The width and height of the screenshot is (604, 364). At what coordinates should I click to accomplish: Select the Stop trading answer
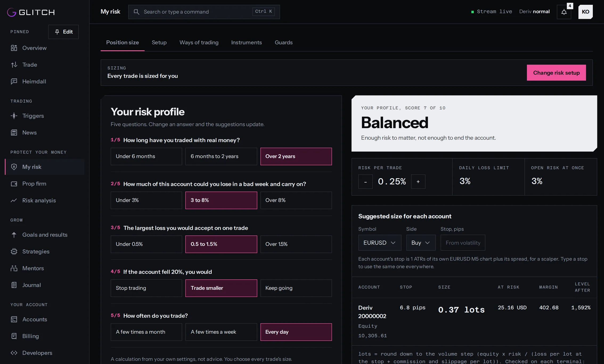click(146, 288)
